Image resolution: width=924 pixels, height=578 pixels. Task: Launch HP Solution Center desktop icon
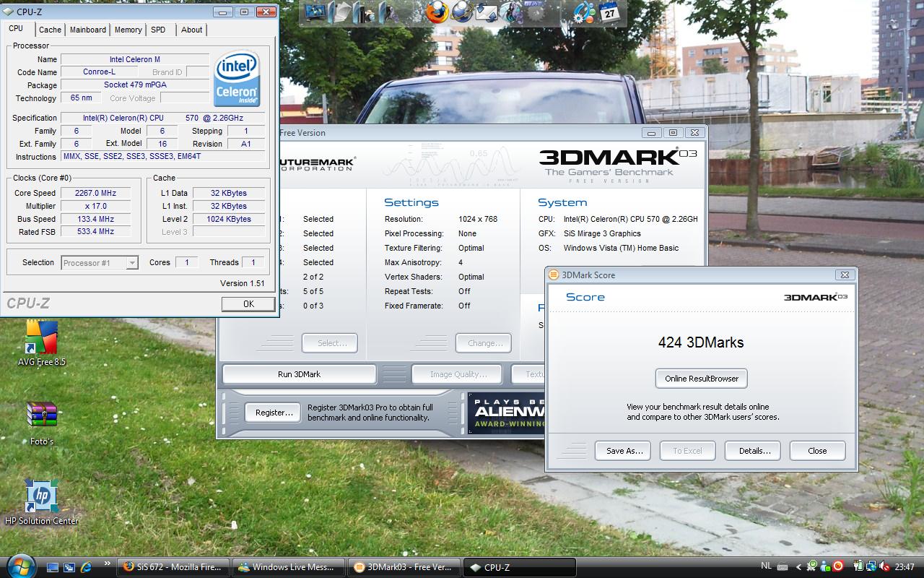tap(41, 502)
